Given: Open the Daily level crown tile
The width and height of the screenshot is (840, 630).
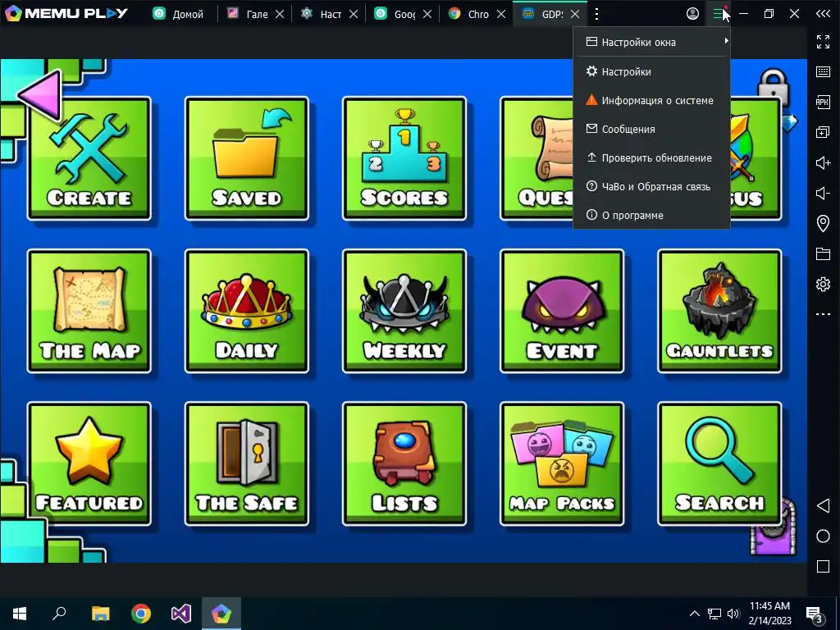Looking at the screenshot, I should pos(246,311).
